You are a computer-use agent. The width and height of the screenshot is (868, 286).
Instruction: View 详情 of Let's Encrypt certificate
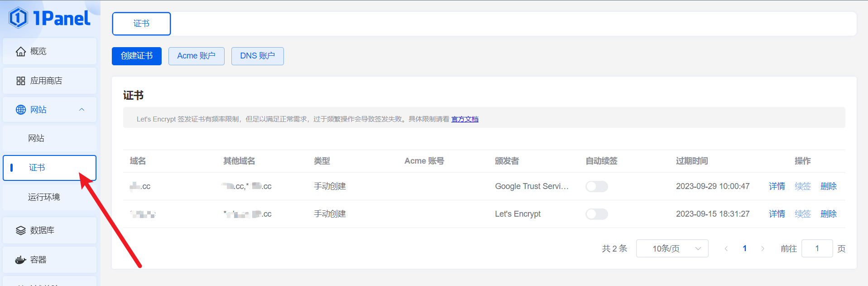tap(777, 214)
